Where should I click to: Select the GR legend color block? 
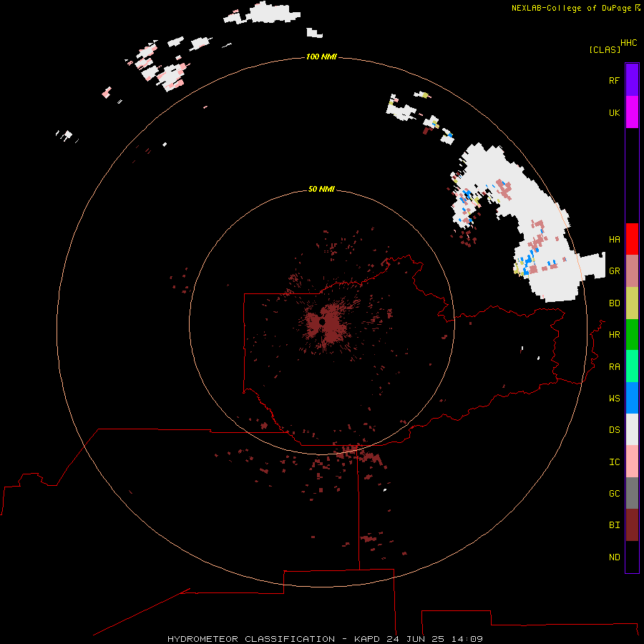click(x=632, y=271)
